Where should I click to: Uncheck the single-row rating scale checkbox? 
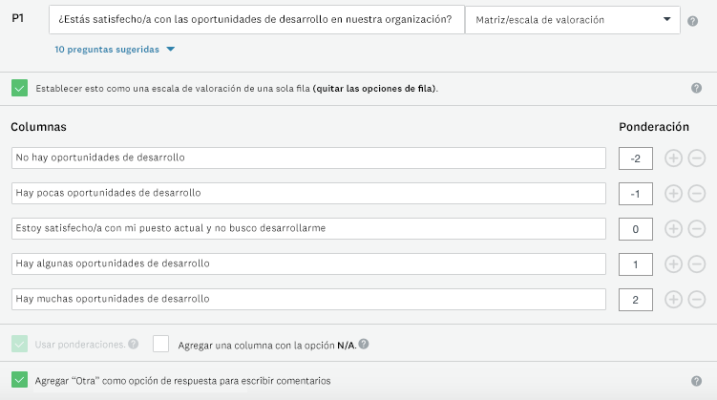point(20,88)
